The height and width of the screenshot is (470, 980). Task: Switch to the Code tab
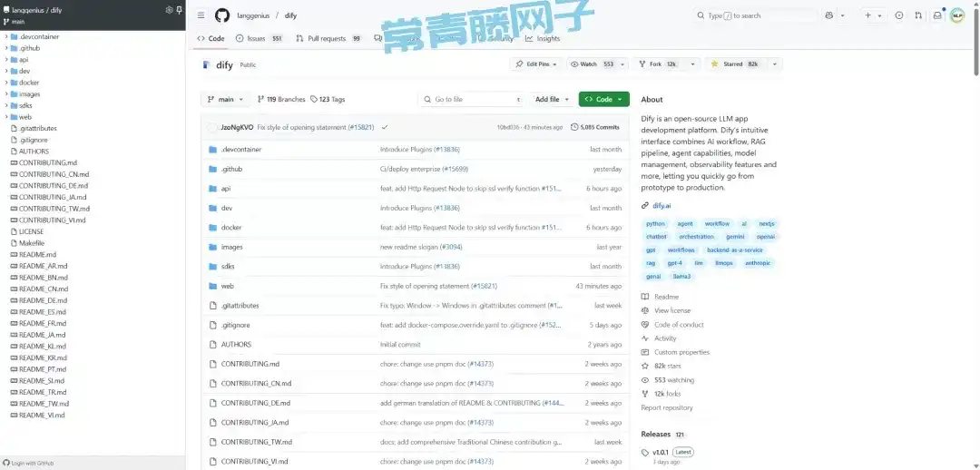(211, 39)
